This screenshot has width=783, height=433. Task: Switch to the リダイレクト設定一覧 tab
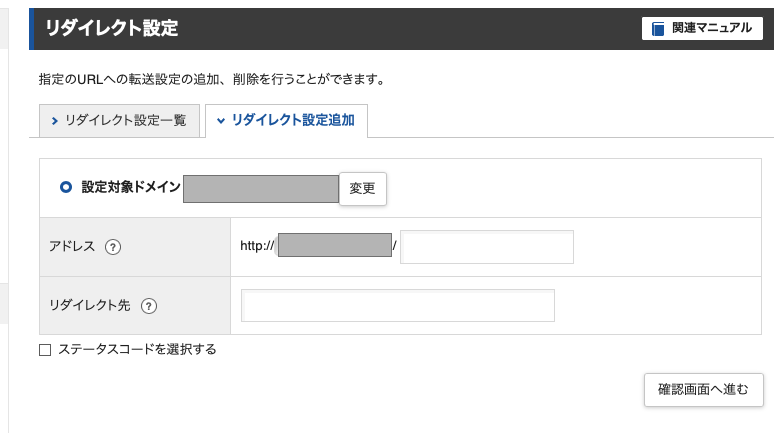(119, 120)
